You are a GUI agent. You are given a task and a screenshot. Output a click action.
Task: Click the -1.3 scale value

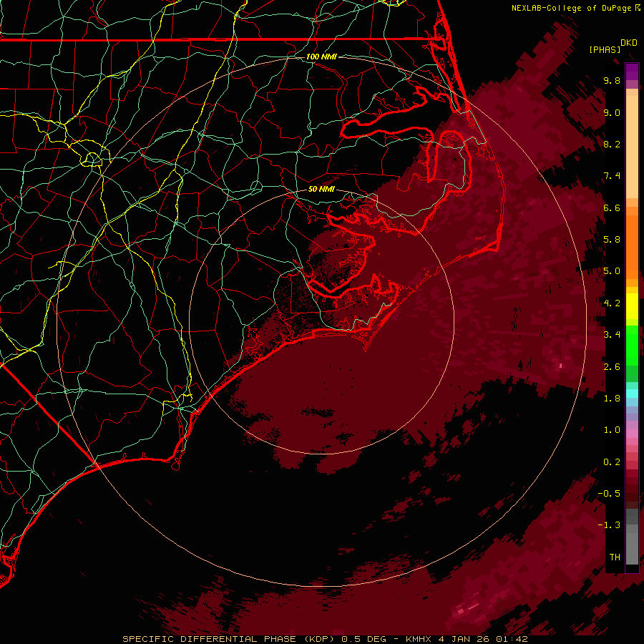(x=609, y=525)
